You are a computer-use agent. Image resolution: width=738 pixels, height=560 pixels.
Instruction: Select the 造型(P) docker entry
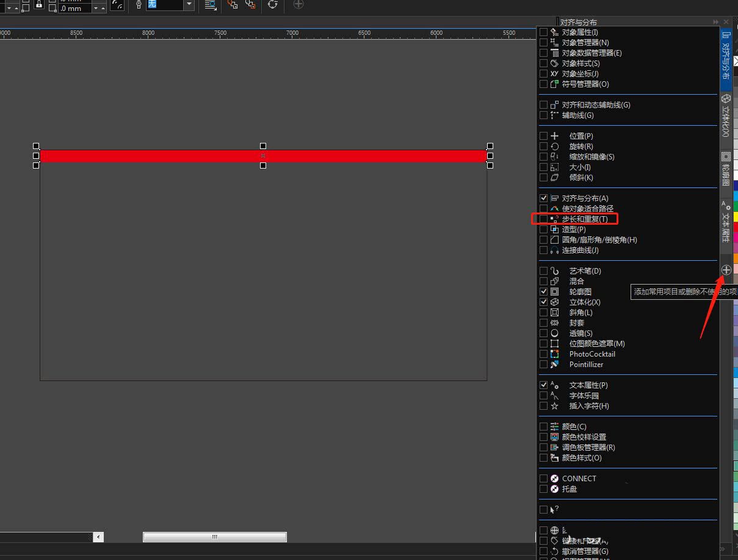[574, 230]
